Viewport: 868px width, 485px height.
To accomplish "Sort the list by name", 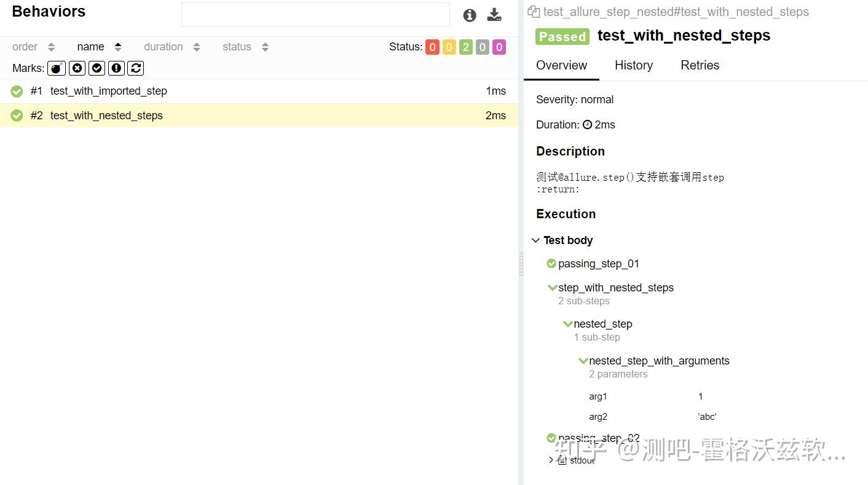I will click(x=90, y=47).
